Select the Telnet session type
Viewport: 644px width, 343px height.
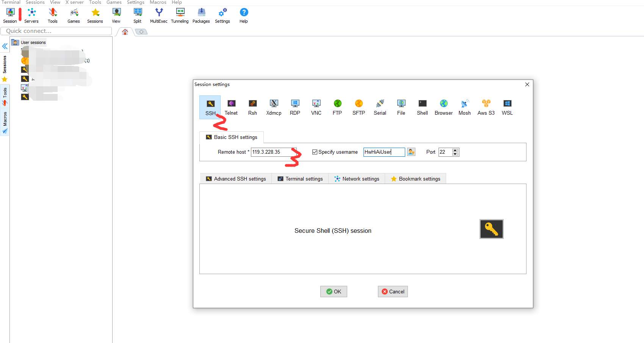point(231,108)
